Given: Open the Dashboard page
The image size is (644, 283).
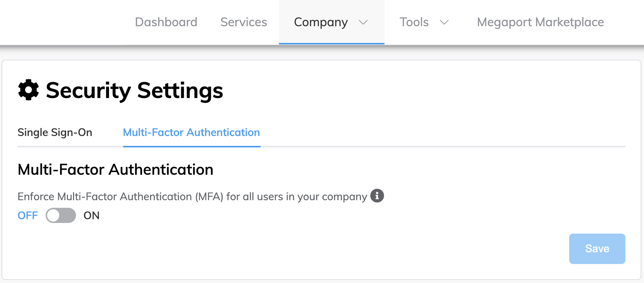Looking at the screenshot, I should [166, 22].
